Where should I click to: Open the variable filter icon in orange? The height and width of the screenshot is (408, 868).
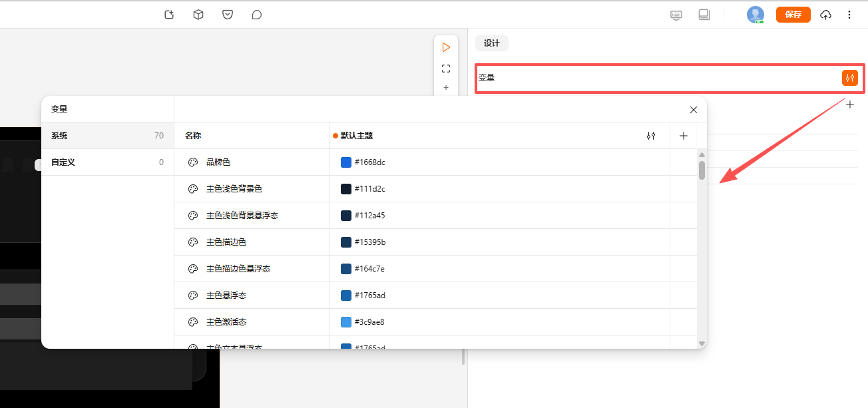pos(849,78)
